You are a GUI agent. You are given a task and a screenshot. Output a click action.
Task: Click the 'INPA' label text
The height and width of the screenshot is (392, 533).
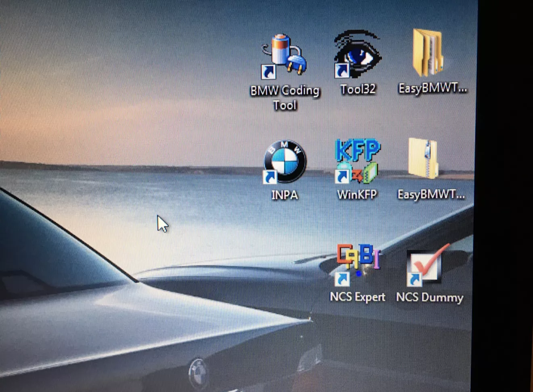[x=285, y=195]
